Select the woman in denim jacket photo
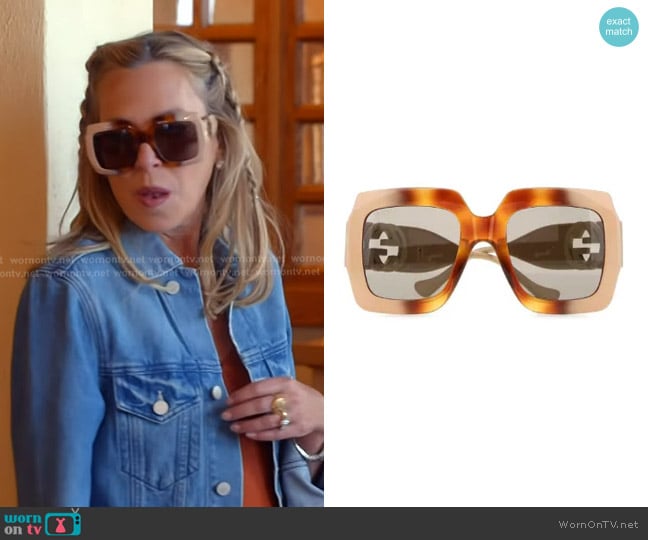Image resolution: width=648 pixels, height=540 pixels. point(162,253)
